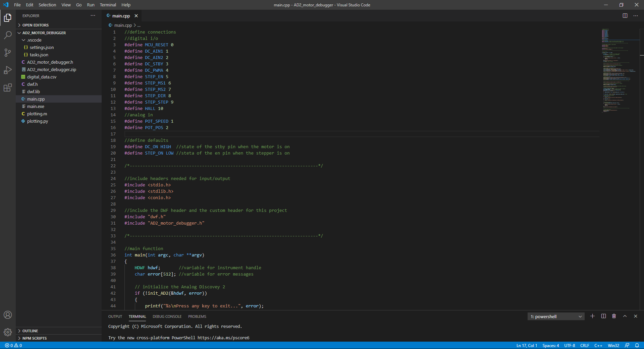
Task: Open the Manage gear icon
Action: coord(8,332)
